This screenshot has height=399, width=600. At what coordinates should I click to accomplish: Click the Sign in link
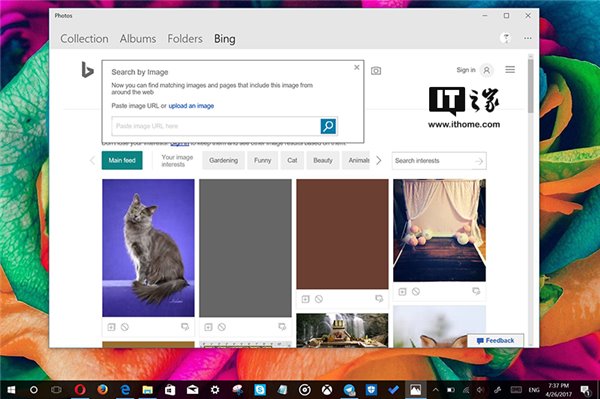pos(466,70)
